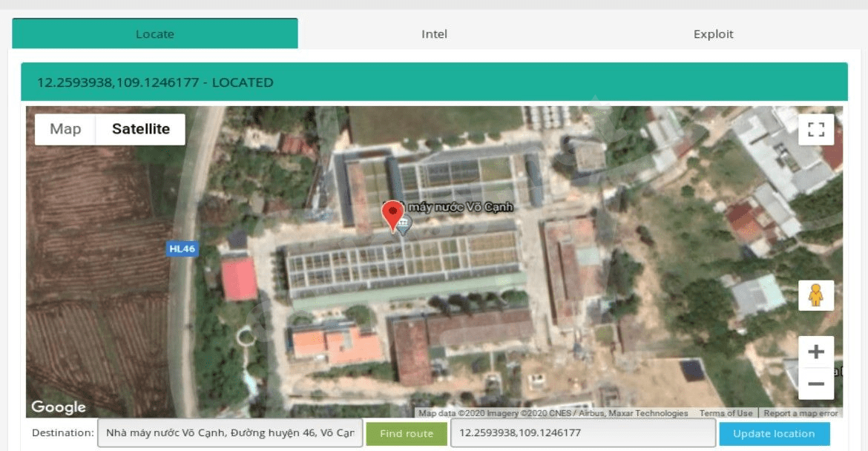The image size is (868, 451).
Task: Open Terms of Use link
Action: coord(726,413)
